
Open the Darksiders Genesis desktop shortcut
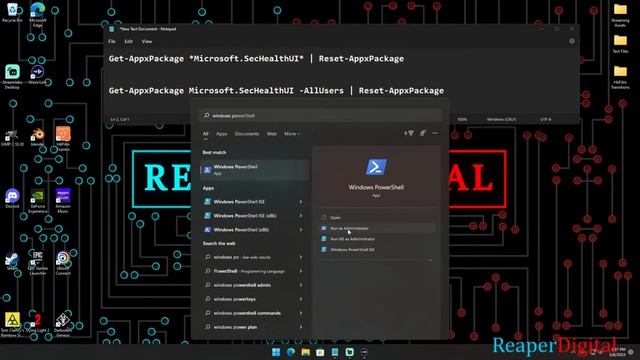click(63, 324)
